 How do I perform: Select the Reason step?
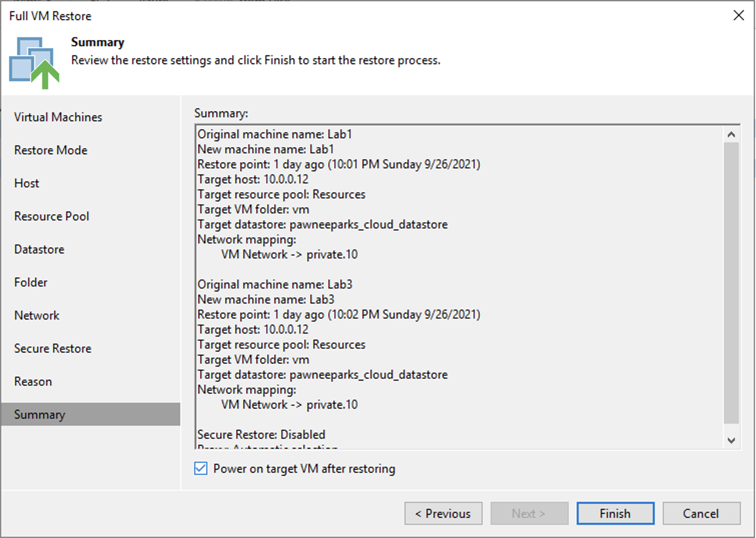point(33,381)
